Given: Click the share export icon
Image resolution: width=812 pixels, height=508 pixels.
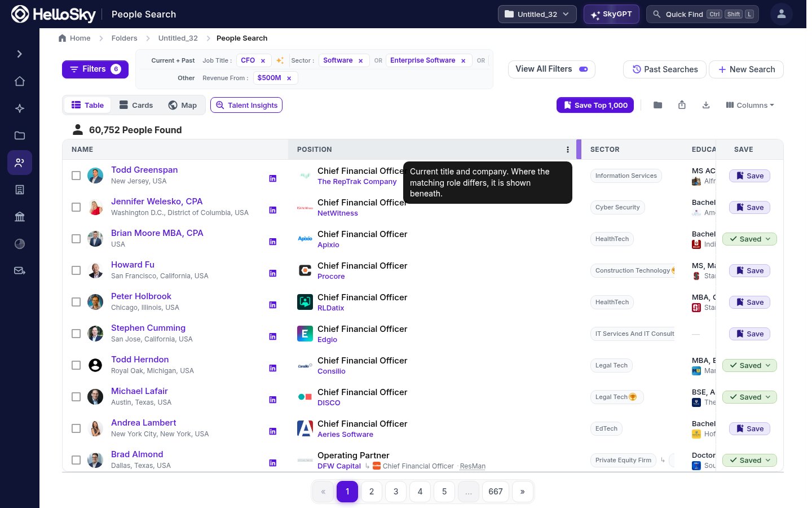Looking at the screenshot, I should (x=682, y=105).
